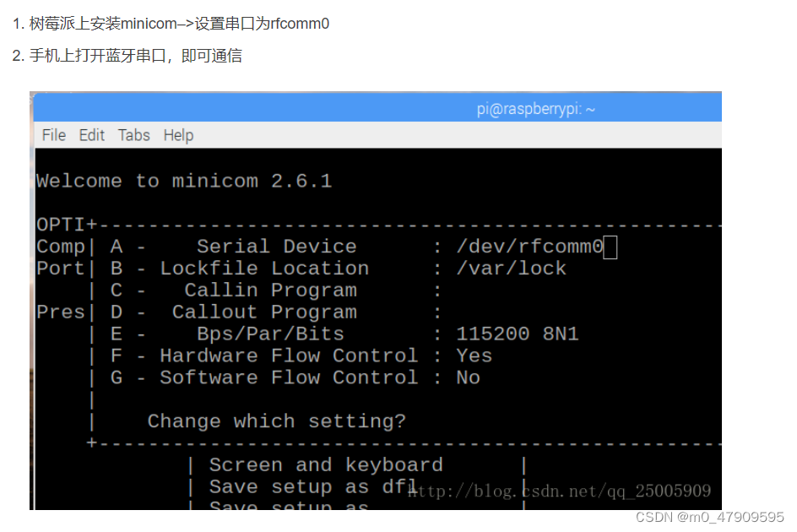Click the /var/lock lockfile value
This screenshot has height=532, width=797.
pyautogui.click(x=511, y=269)
